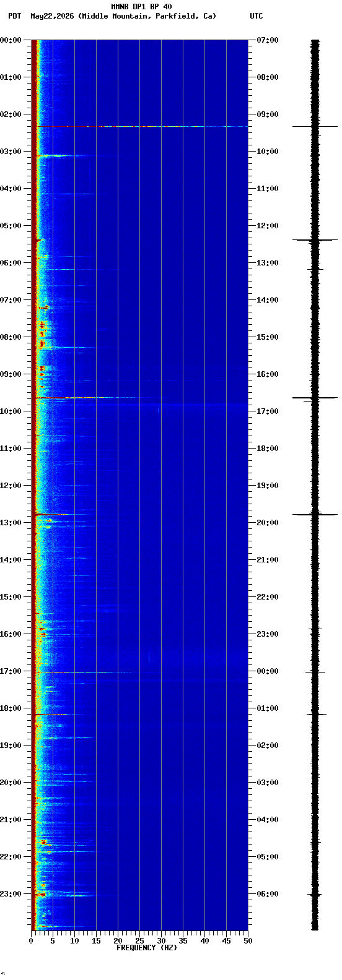Click the title text 'MMNB DP1 BP 40'

click(141, 7)
